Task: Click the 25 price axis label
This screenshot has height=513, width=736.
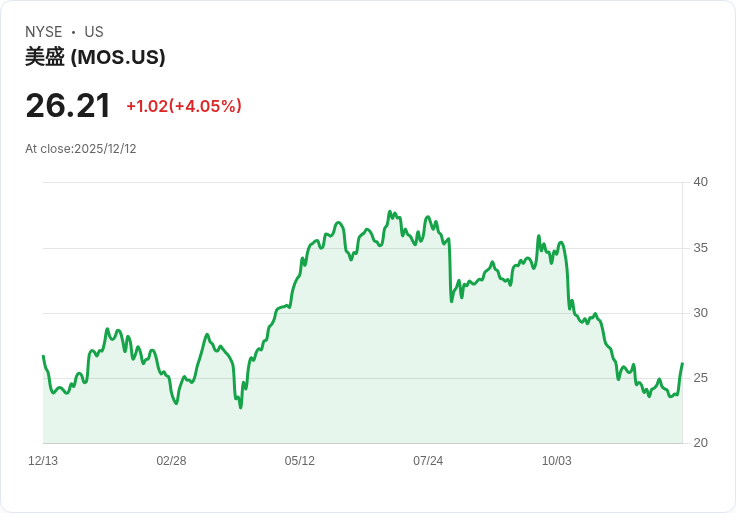Action: tap(701, 378)
